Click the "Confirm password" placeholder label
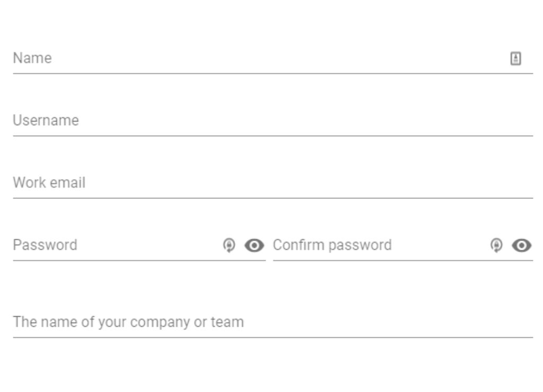Screen dimensions: 543x392 332,245
